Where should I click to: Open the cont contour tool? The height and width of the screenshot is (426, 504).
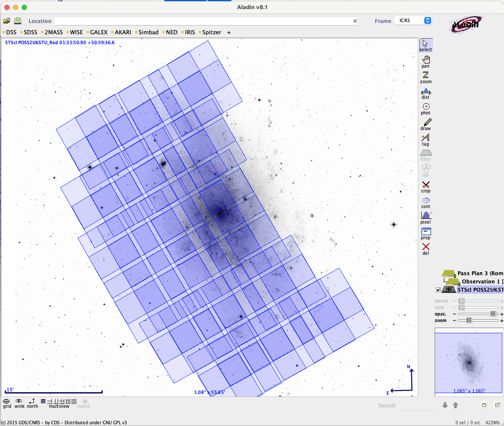(426, 202)
